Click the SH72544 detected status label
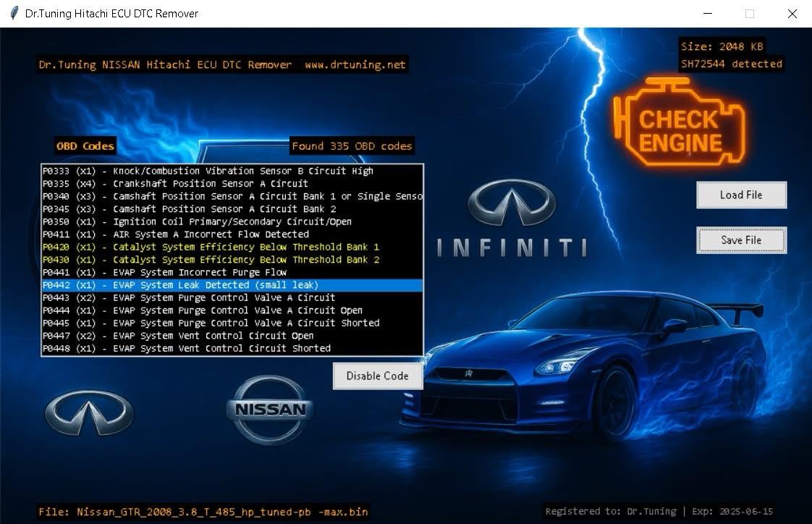 tap(731, 64)
